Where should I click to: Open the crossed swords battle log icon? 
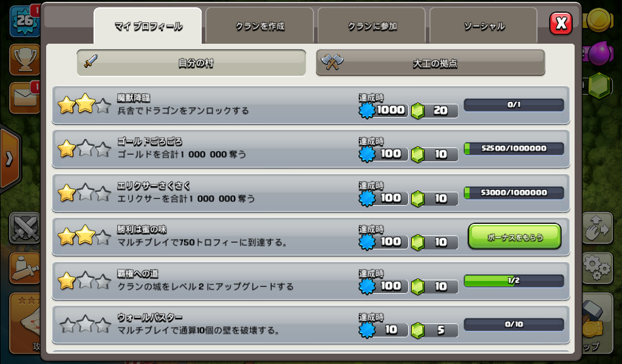tap(24, 227)
